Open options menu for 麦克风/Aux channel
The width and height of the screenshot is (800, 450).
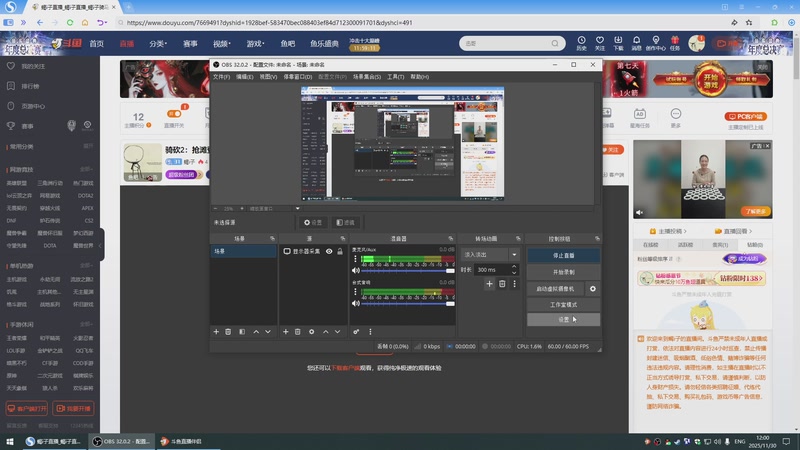coord(356,259)
